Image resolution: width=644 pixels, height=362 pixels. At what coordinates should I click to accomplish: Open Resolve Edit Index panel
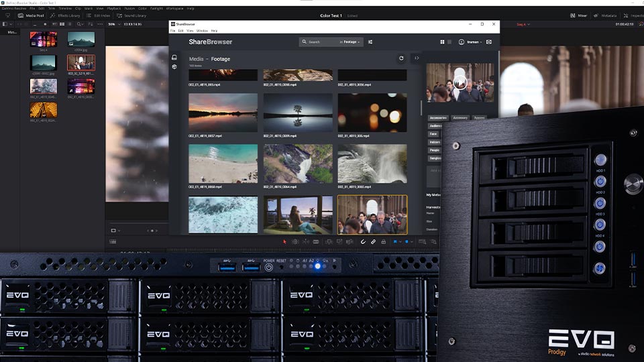point(98,15)
